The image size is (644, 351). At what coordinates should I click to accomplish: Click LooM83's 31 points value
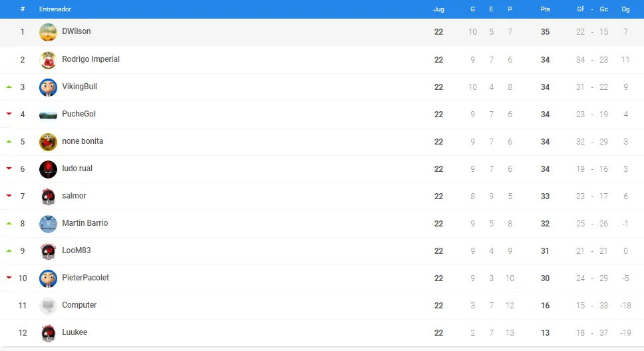tap(545, 251)
